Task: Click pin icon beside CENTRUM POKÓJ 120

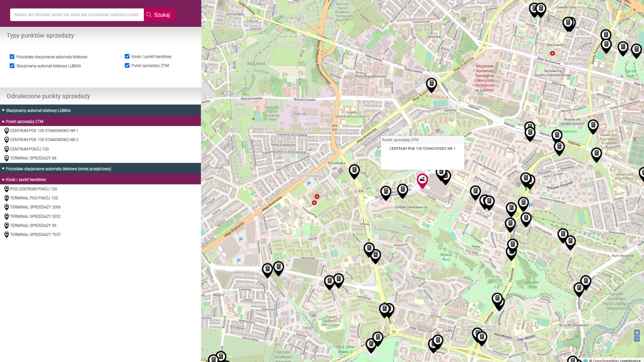Action: coord(6,149)
